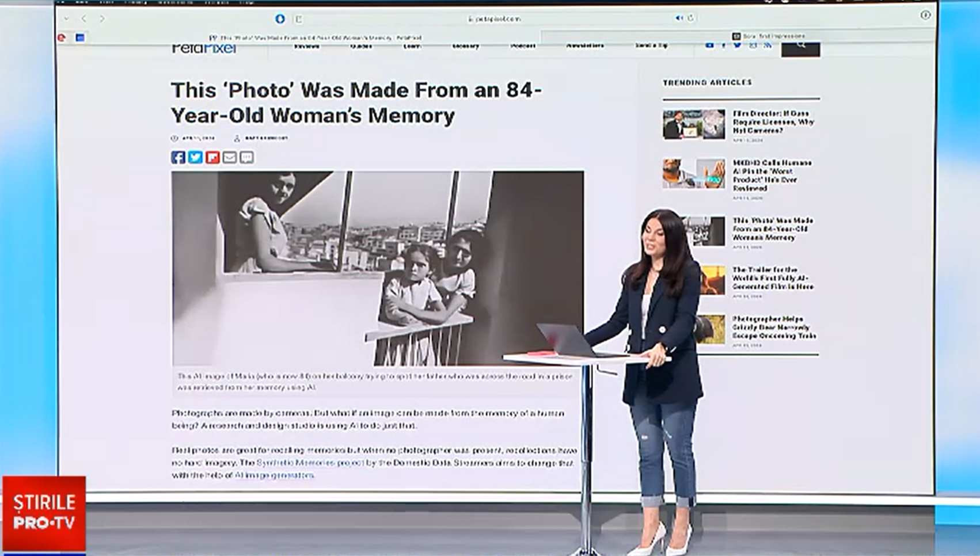Email the article via envelope icon
The image size is (980, 556).
(x=230, y=157)
